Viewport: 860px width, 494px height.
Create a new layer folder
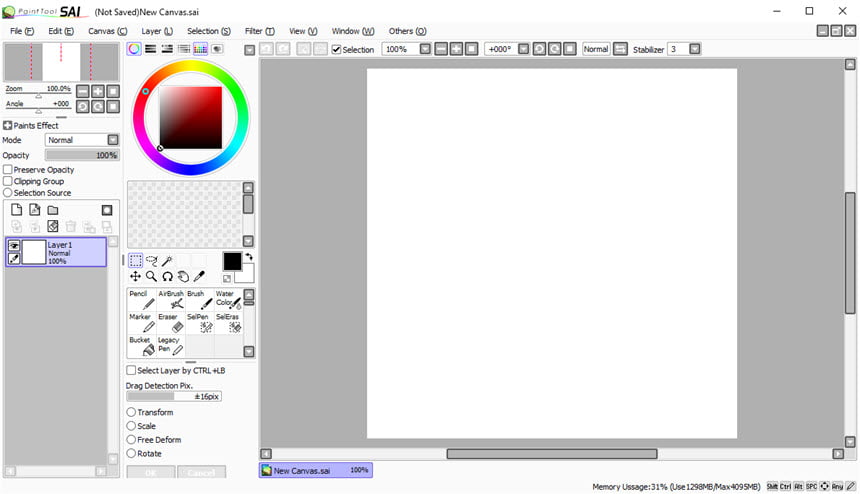pyautogui.click(x=53, y=210)
